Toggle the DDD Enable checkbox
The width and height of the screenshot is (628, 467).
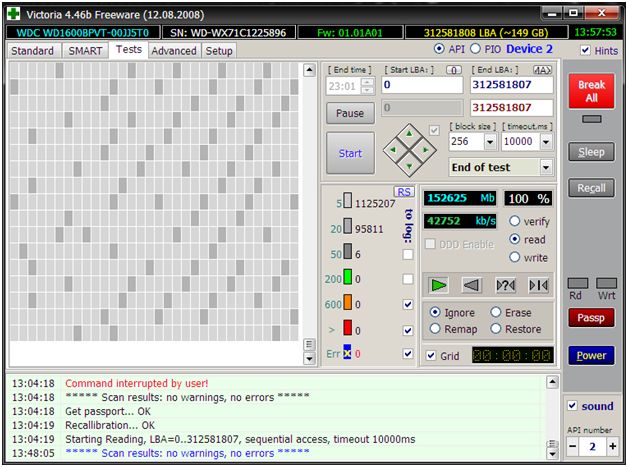(x=430, y=244)
